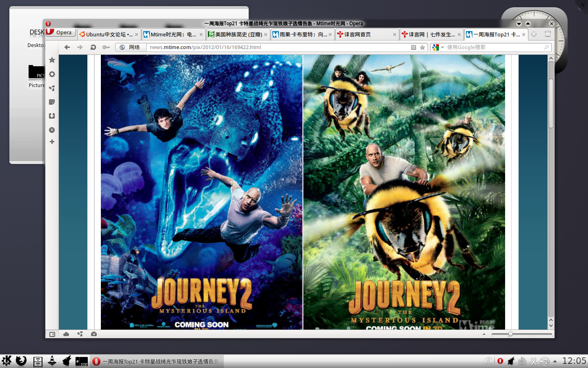The height and width of the screenshot is (368, 588).
Task: Go back to previous page
Action: point(67,47)
